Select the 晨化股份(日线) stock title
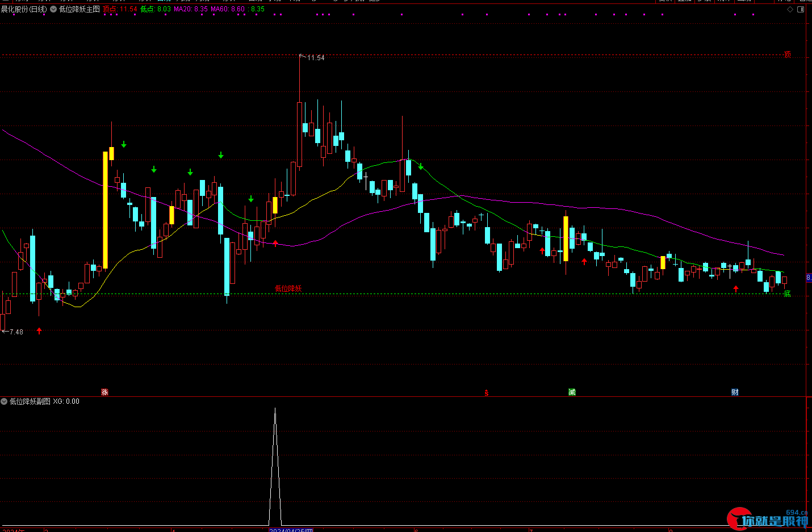Screen dimensions: 812x532 (24, 9)
